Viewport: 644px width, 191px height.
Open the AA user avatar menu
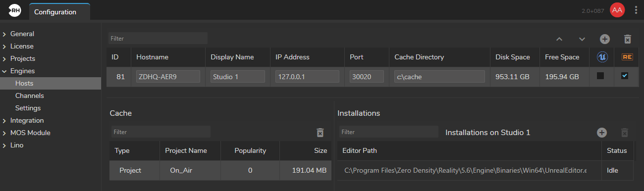coord(617,10)
